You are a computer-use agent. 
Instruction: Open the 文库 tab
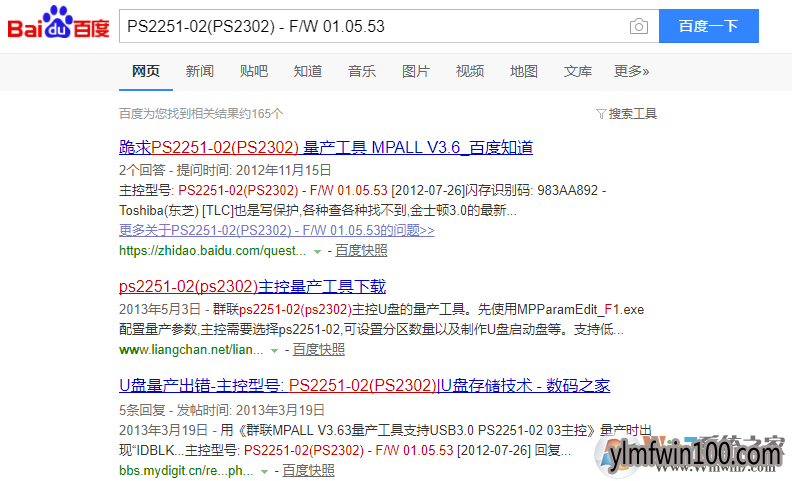coord(578,71)
